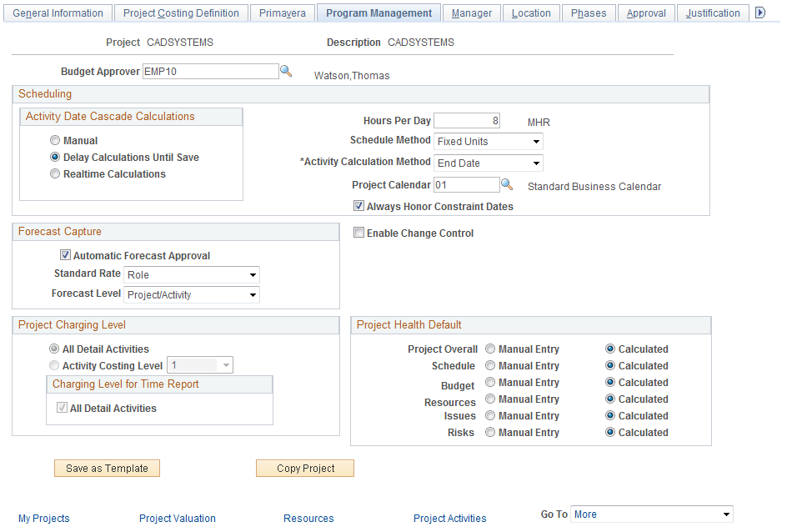
Task: Open the Budget Approver lookup magnifier
Action: [287, 71]
